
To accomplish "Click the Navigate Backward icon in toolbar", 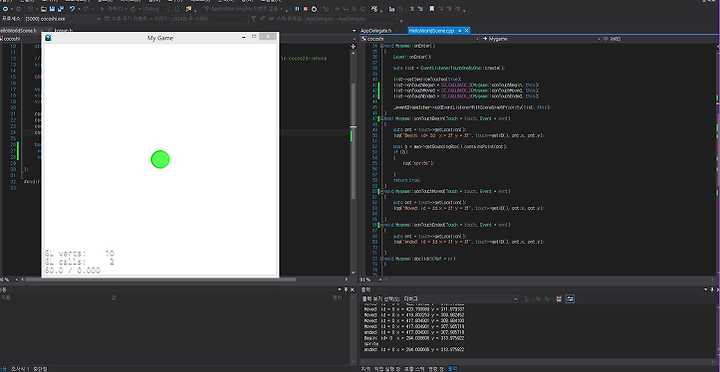I will pyautogui.click(x=5, y=9).
